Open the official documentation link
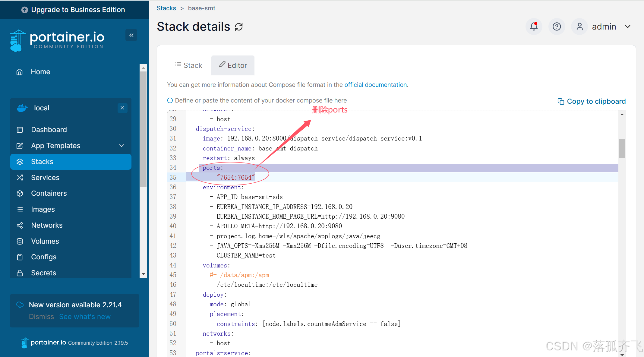The width and height of the screenshot is (644, 357). coord(376,85)
